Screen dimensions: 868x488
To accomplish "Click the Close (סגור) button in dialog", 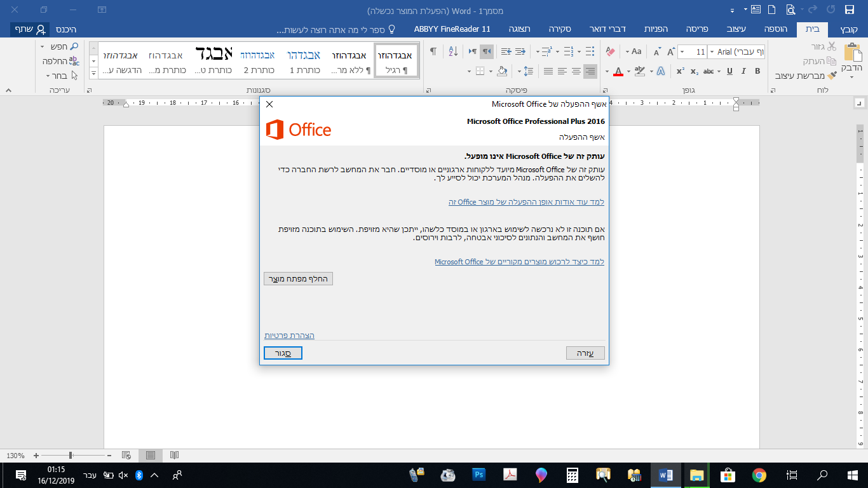I will [283, 353].
